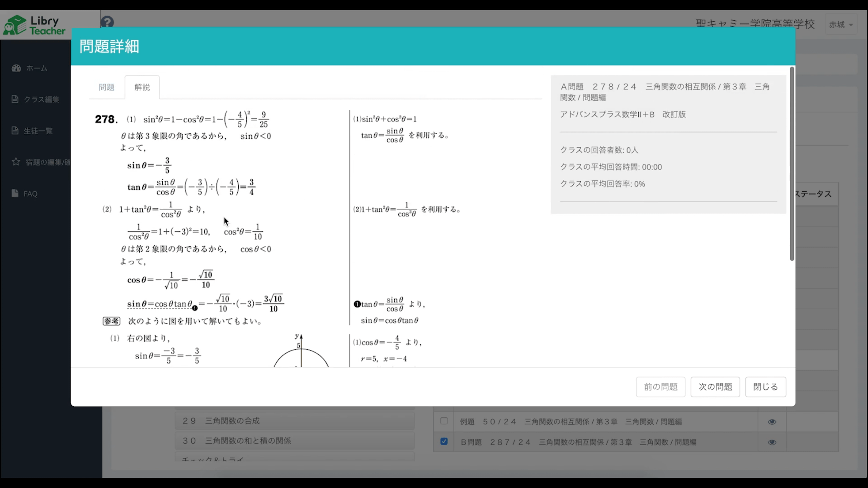Click the 生徒一覧 document icon
The width and height of the screenshot is (868, 488).
click(15, 130)
